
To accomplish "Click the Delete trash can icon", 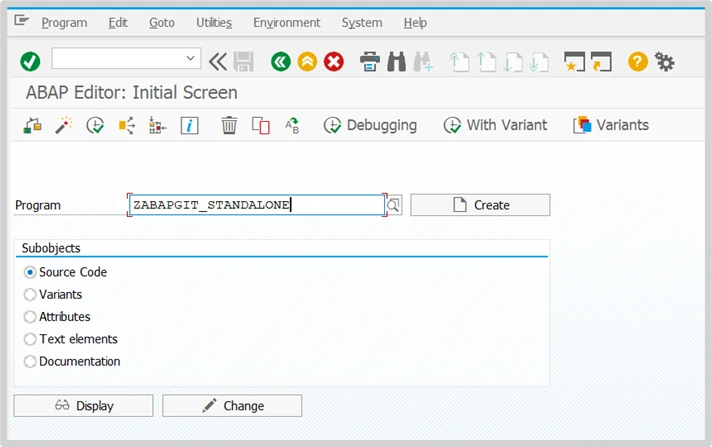I will [229, 125].
